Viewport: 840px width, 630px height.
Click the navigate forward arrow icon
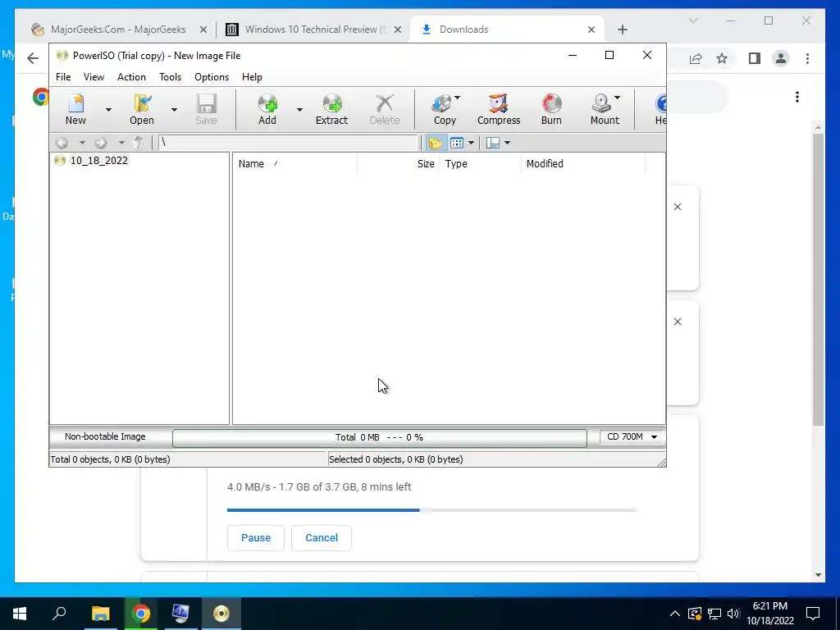click(101, 143)
